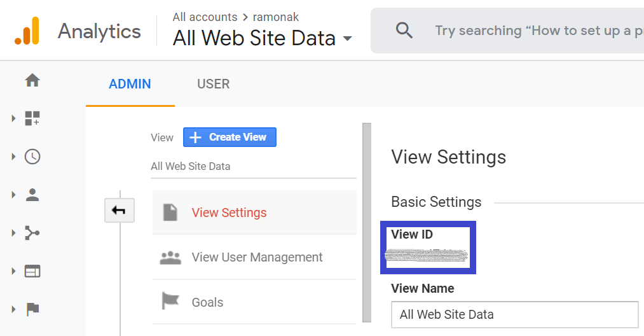Viewport: 644px width, 336px height.
Task: Click the View Settings page heading
Action: click(448, 158)
